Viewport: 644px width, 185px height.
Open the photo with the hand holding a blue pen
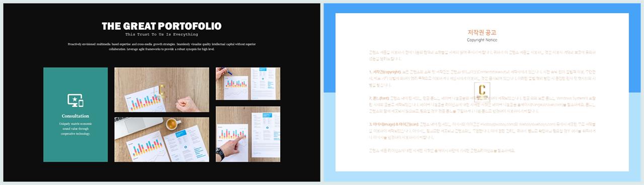point(248,84)
